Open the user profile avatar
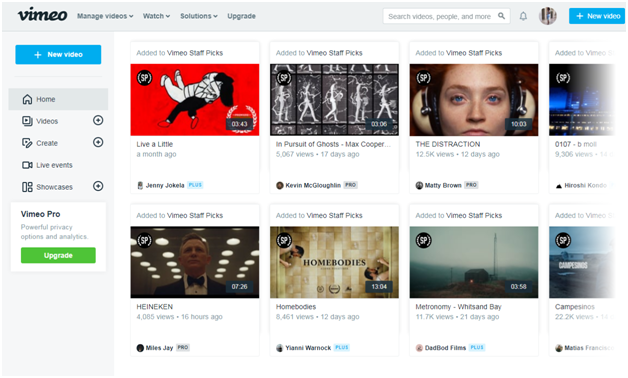 (547, 16)
